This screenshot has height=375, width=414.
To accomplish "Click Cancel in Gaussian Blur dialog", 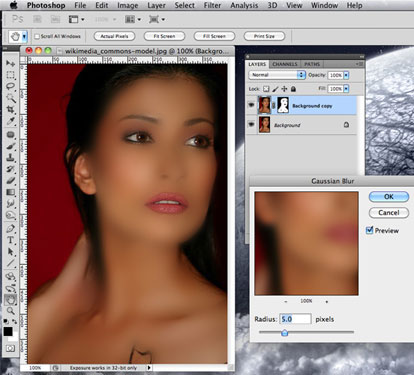I will pos(389,213).
